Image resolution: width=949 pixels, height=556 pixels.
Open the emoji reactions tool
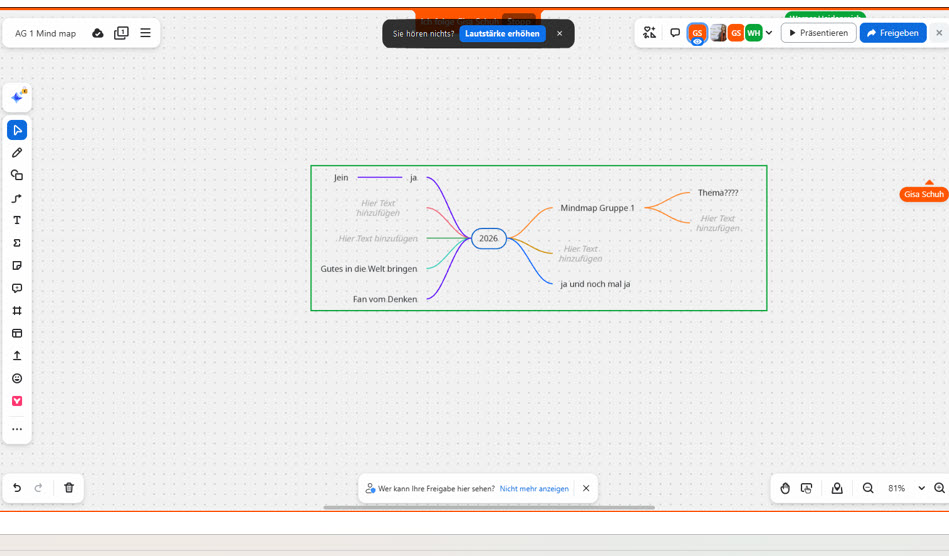coord(17,379)
